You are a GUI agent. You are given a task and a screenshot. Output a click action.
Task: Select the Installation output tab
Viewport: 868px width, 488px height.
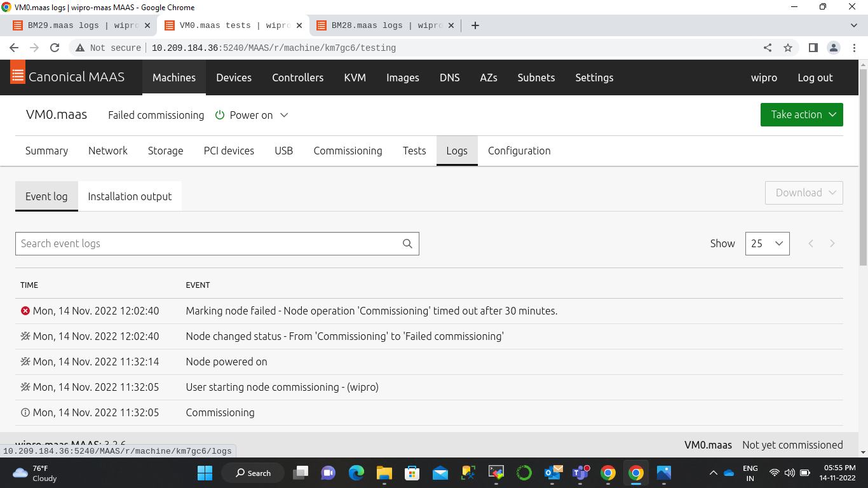(130, 196)
